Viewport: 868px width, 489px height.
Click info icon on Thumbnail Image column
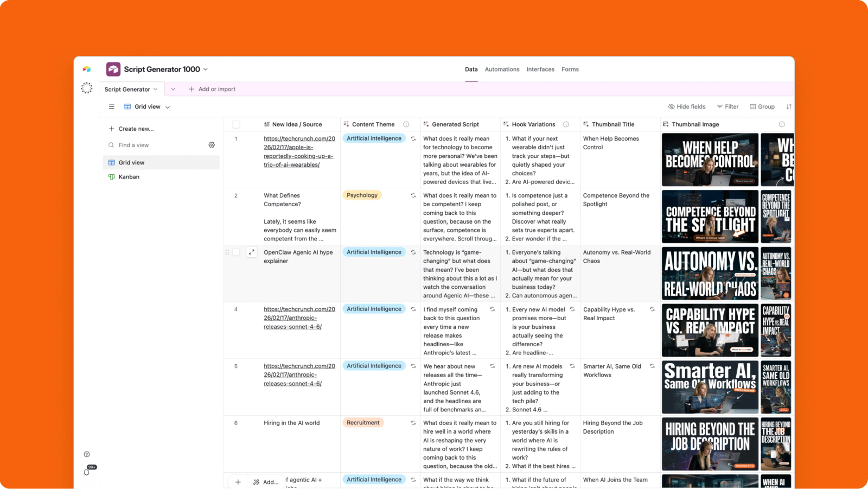(782, 124)
